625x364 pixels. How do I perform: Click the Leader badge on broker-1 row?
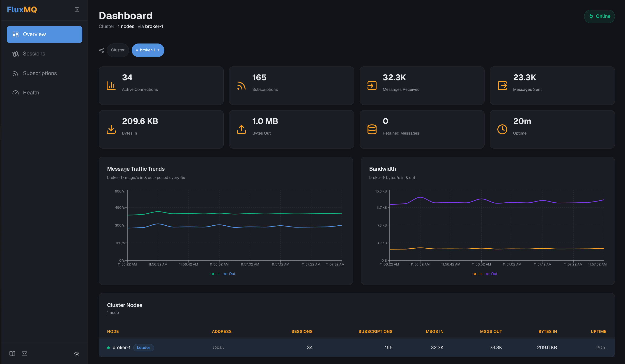(x=144, y=348)
